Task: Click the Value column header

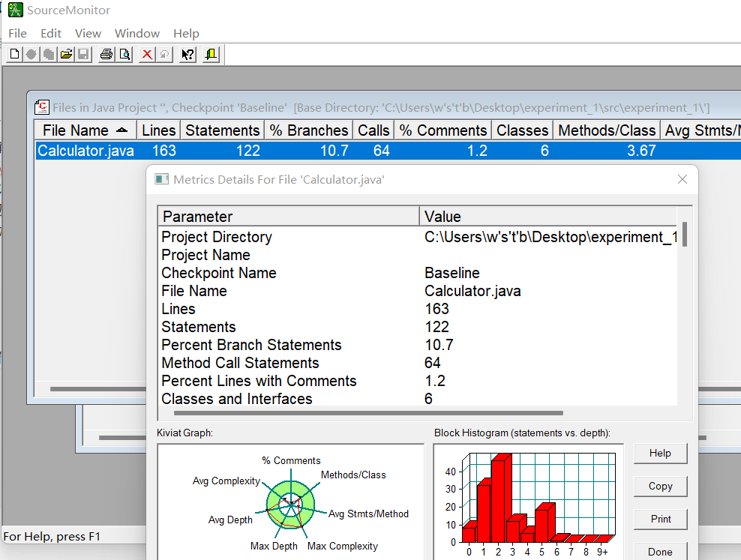Action: (x=548, y=216)
